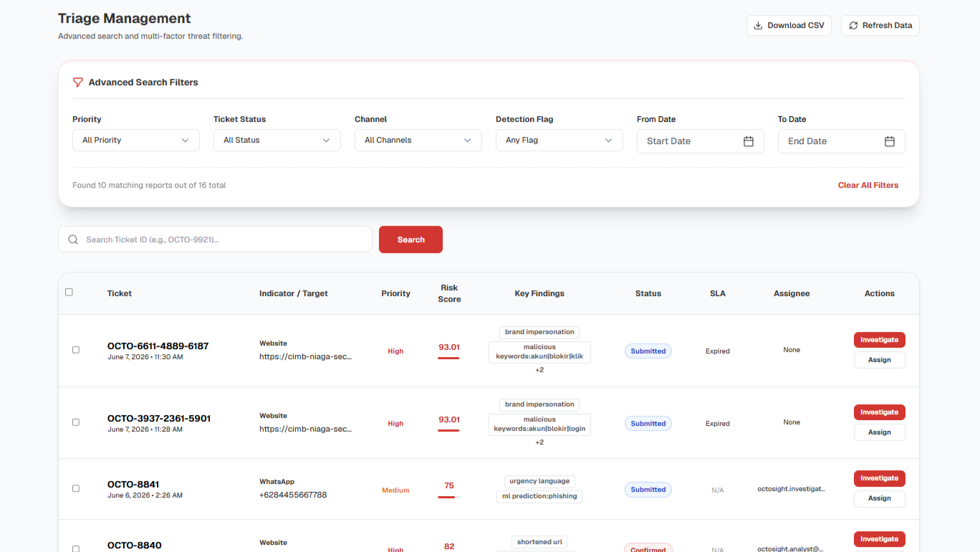
Task: Click the magnifier icon in search box
Action: click(x=73, y=239)
